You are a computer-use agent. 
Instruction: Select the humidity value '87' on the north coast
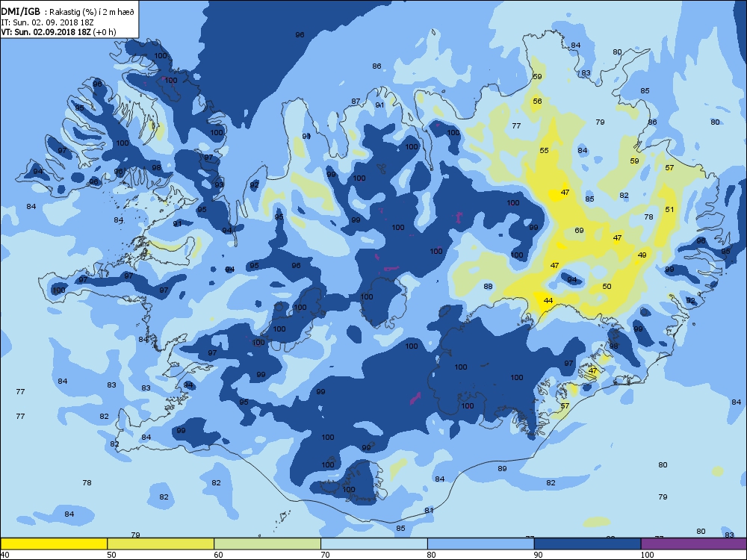[x=356, y=102]
